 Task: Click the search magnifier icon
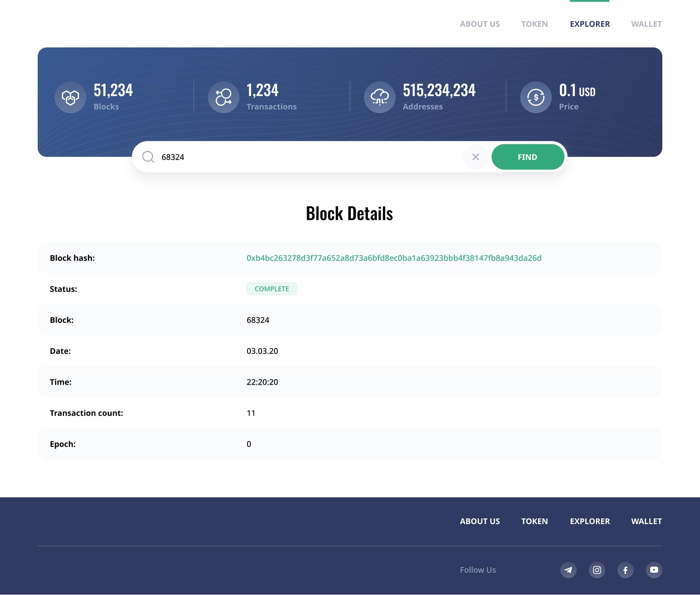coord(148,157)
